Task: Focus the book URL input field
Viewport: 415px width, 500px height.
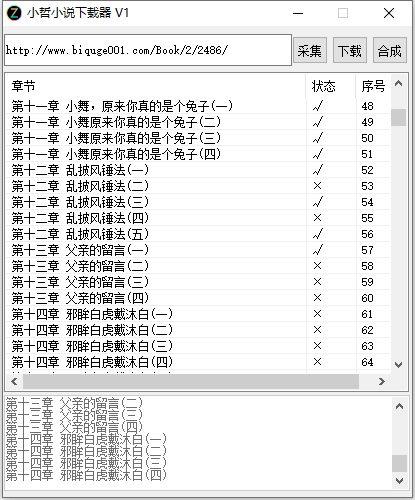Action: (x=148, y=50)
